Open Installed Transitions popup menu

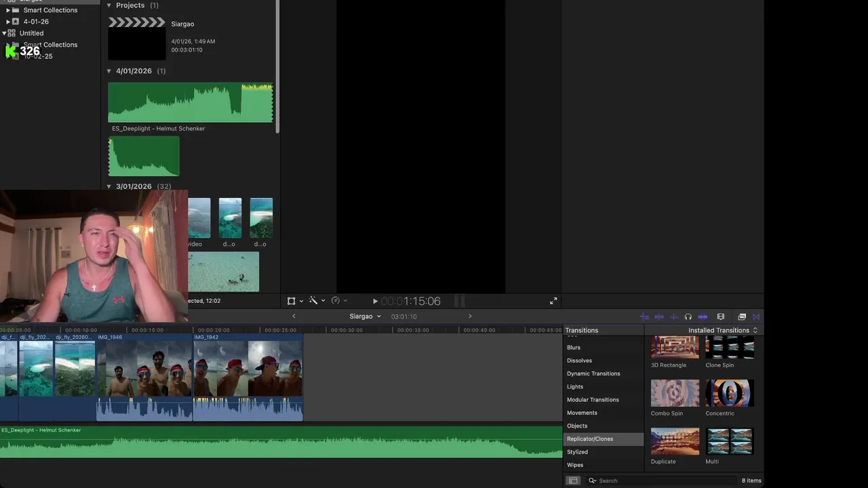coord(723,330)
